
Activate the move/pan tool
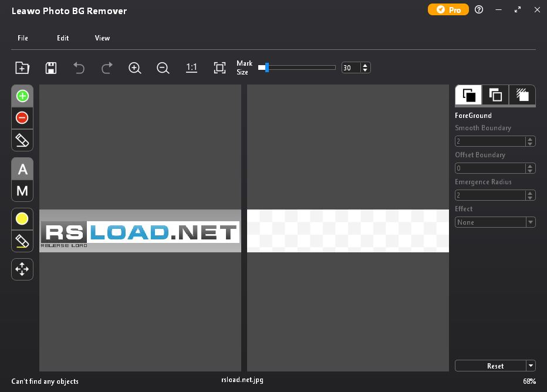pos(22,269)
